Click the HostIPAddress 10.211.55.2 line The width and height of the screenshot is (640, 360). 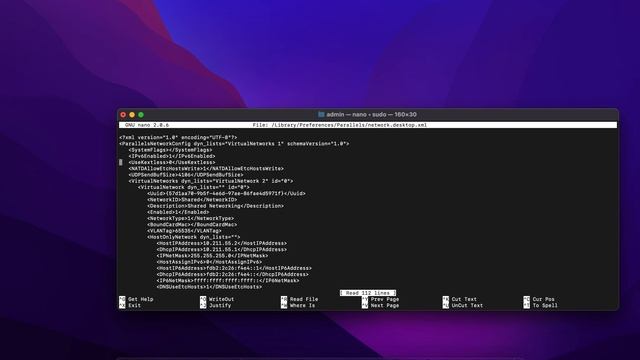[222, 243]
